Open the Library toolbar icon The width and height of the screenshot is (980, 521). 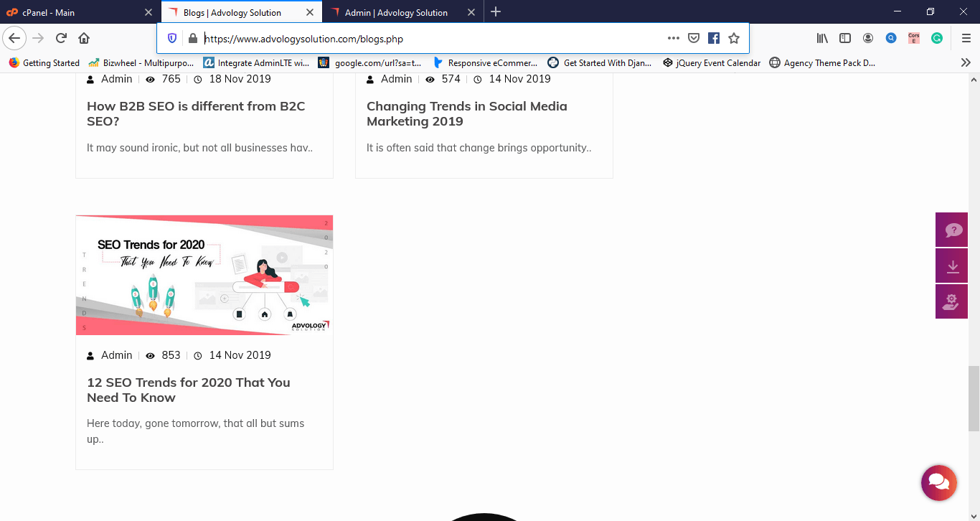coord(822,38)
